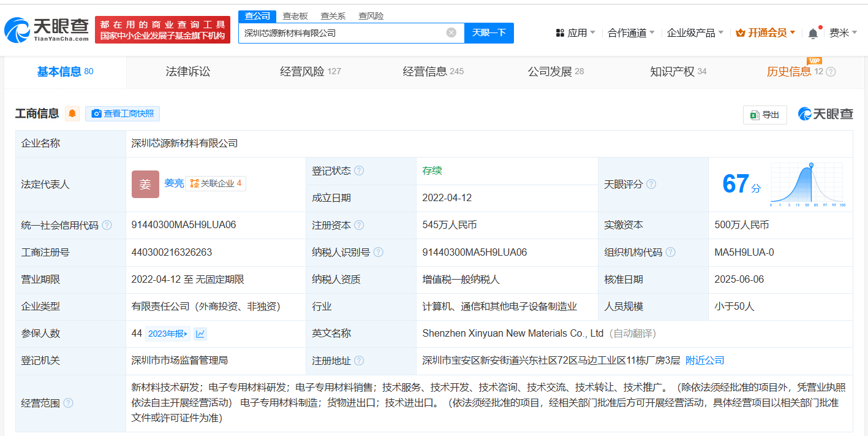Click the clear search text X icon
The image size is (868, 436).
tap(451, 33)
